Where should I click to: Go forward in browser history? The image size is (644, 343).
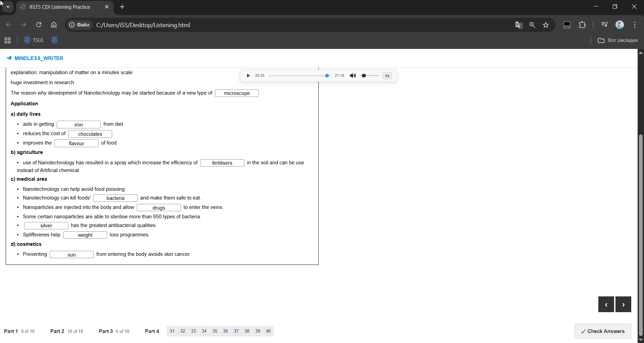24,25
